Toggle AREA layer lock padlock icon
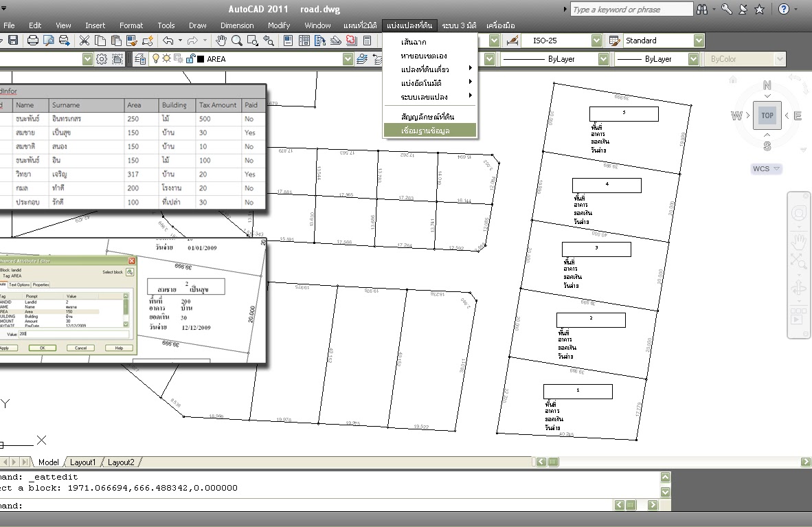Image resolution: width=812 pixels, height=527 pixels. tap(190, 58)
